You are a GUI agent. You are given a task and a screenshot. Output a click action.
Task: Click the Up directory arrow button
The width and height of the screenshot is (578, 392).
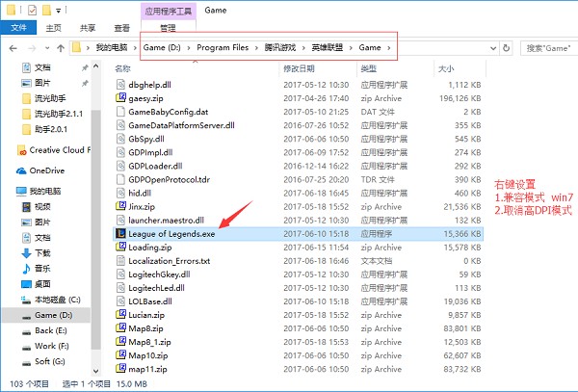[59, 47]
